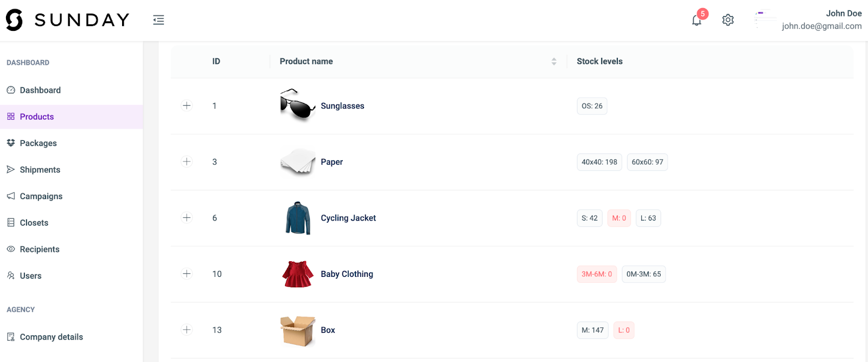
Task: Expand the Box product row
Action: 187,329
